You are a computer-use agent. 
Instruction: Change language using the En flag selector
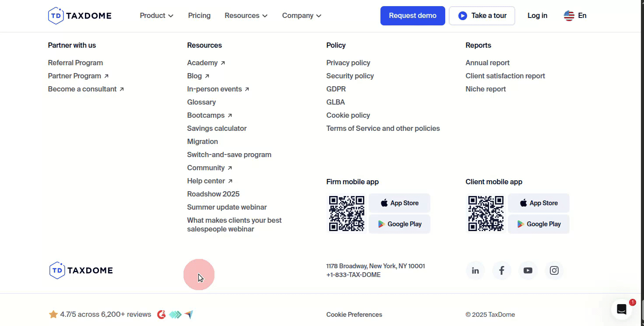coord(575,16)
